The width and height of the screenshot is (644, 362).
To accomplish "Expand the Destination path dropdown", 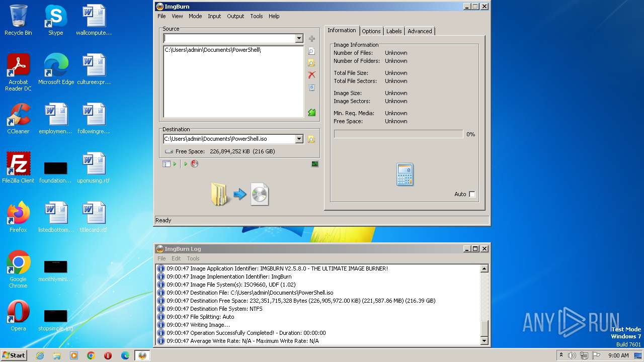I will click(x=299, y=139).
